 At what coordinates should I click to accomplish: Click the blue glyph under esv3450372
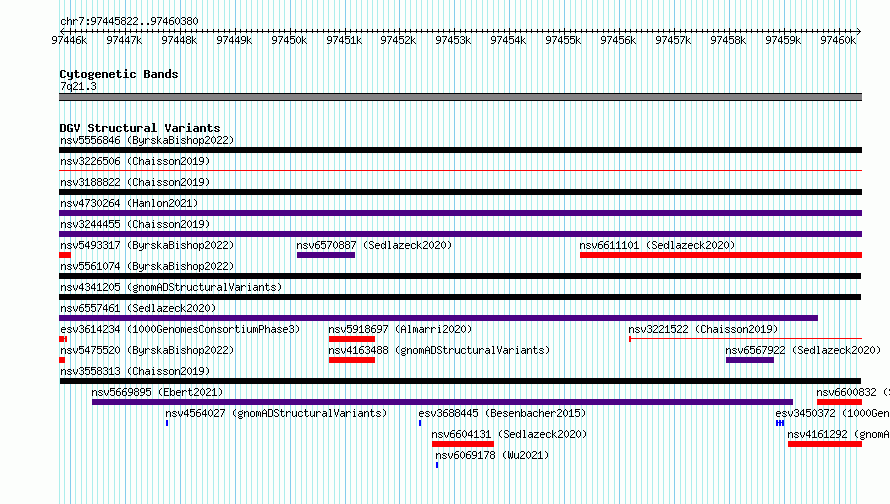(x=780, y=423)
